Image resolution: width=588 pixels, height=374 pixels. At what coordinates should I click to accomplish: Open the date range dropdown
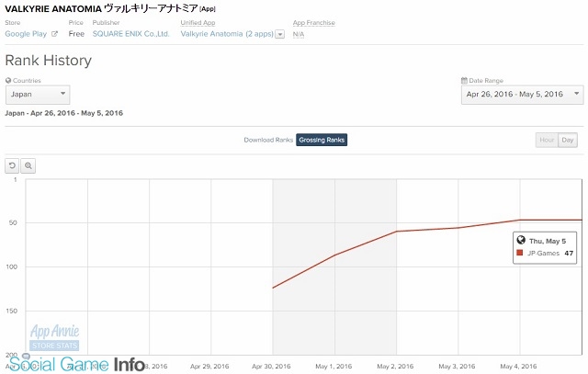pyautogui.click(x=522, y=95)
